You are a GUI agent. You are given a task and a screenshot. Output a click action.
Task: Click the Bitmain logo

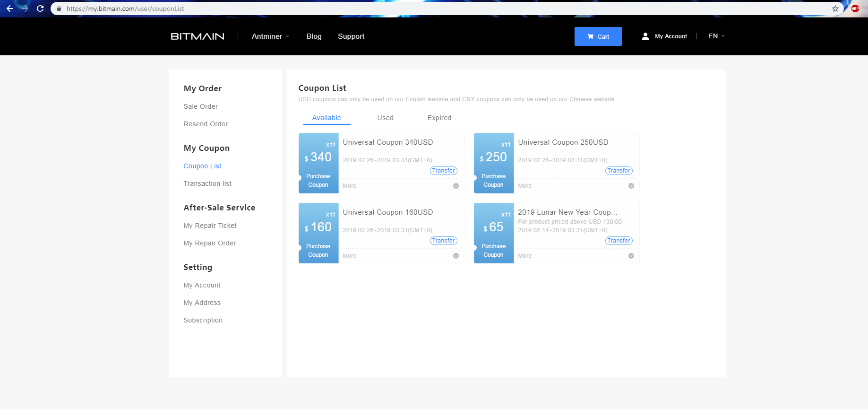(x=198, y=36)
